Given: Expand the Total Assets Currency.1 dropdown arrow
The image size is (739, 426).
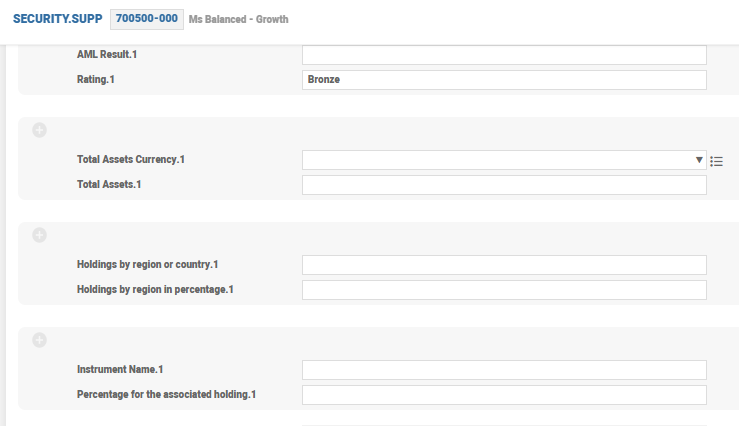Looking at the screenshot, I should [x=699, y=160].
